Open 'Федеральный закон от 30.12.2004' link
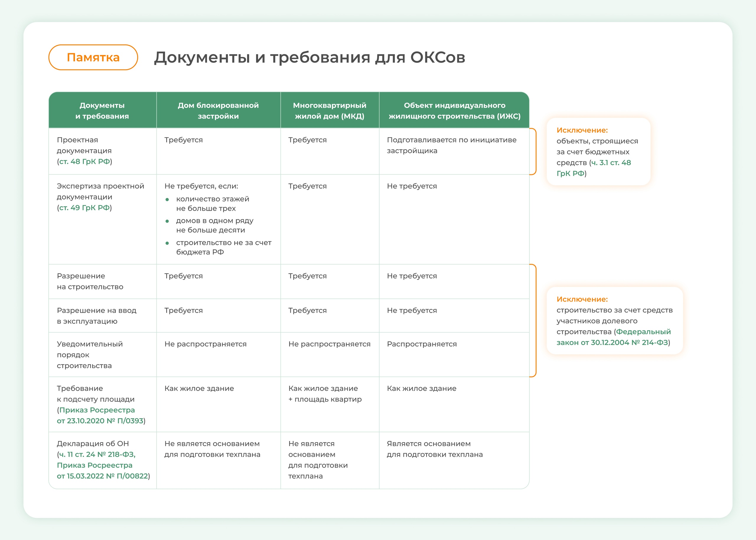 coord(614,337)
